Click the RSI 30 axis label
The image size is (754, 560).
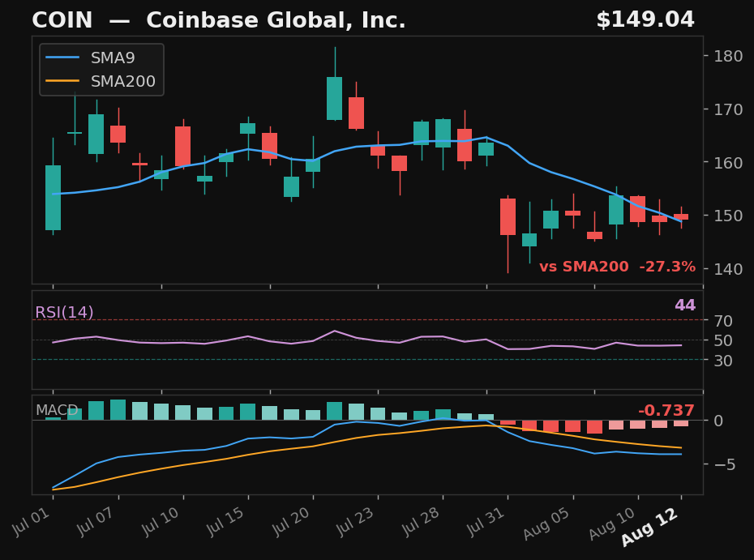click(x=722, y=360)
